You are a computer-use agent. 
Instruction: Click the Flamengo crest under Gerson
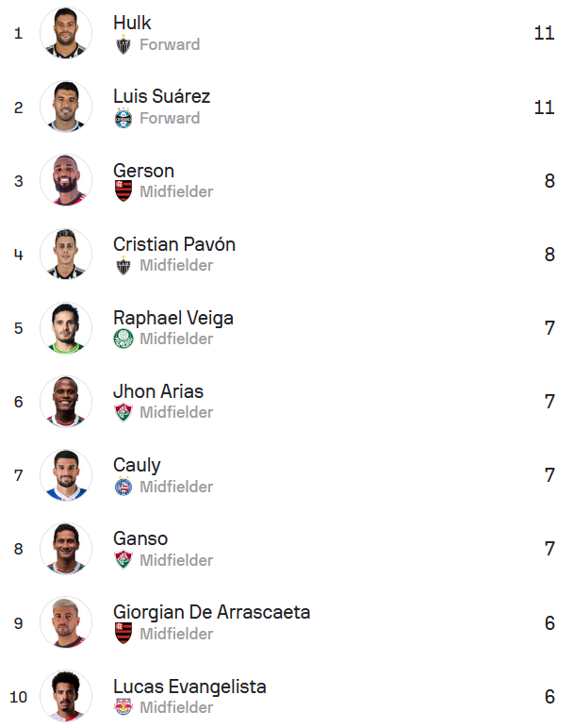123,191
